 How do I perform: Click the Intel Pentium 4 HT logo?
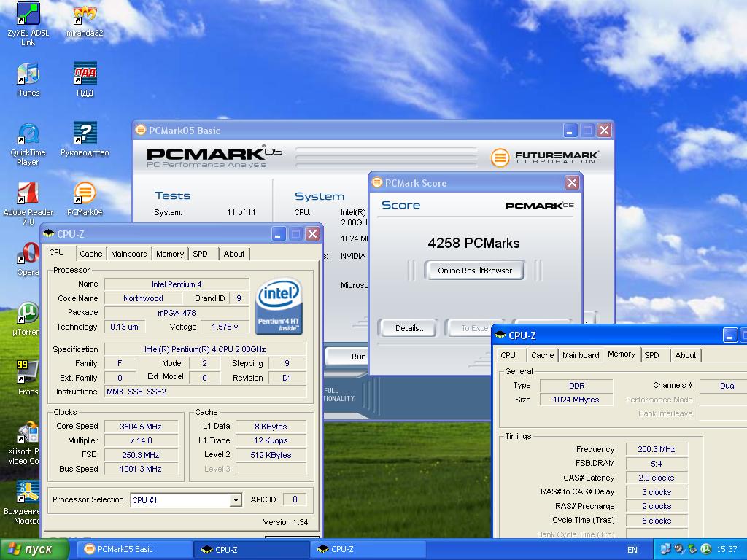tap(279, 306)
